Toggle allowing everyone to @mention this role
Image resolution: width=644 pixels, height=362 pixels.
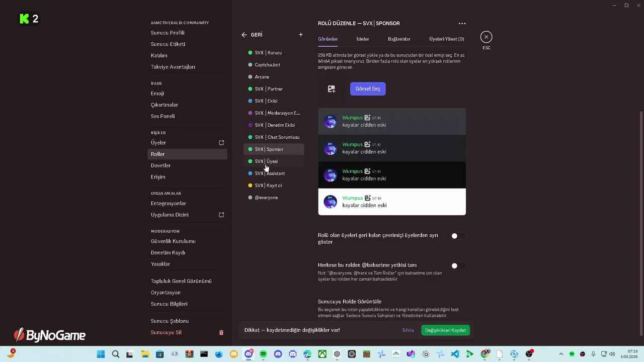pyautogui.click(x=457, y=265)
